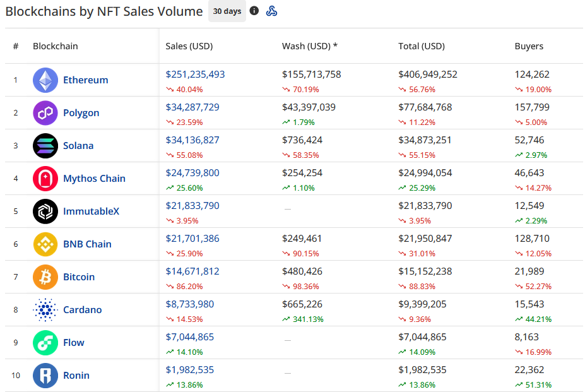The width and height of the screenshot is (585, 392).
Task: Click the Ronin logo icon
Action: [x=45, y=376]
